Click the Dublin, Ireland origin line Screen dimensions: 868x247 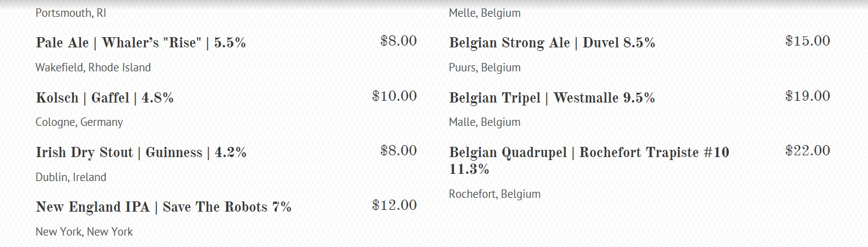click(71, 177)
